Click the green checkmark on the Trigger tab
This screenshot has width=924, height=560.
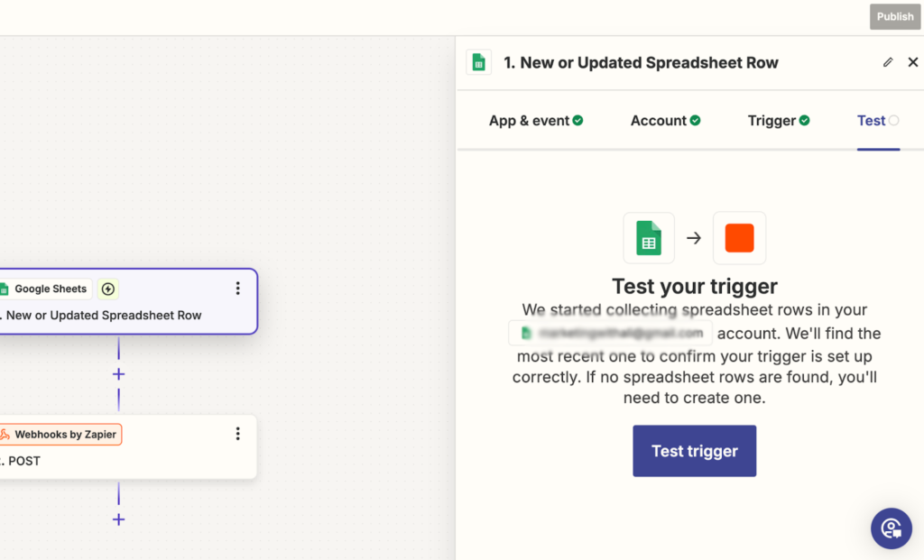803,119
